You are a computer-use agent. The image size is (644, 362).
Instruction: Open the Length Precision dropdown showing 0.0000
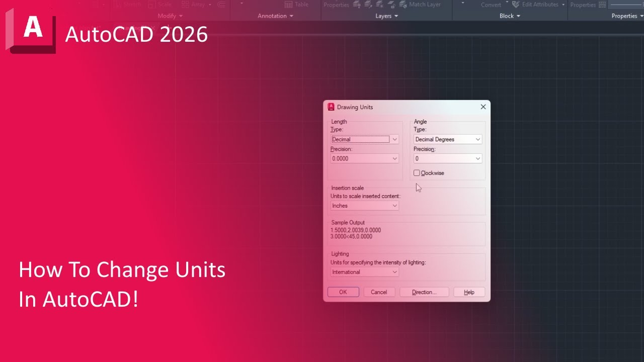pyautogui.click(x=365, y=158)
